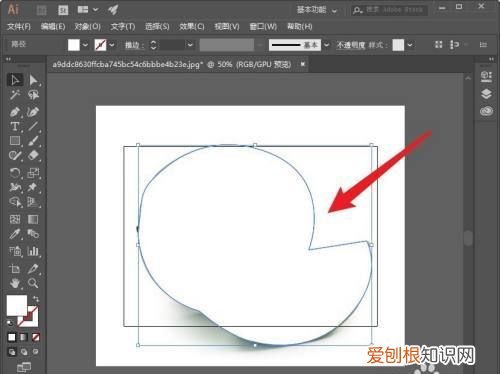
Task: Select the Artboard tool
Action: coord(15,269)
